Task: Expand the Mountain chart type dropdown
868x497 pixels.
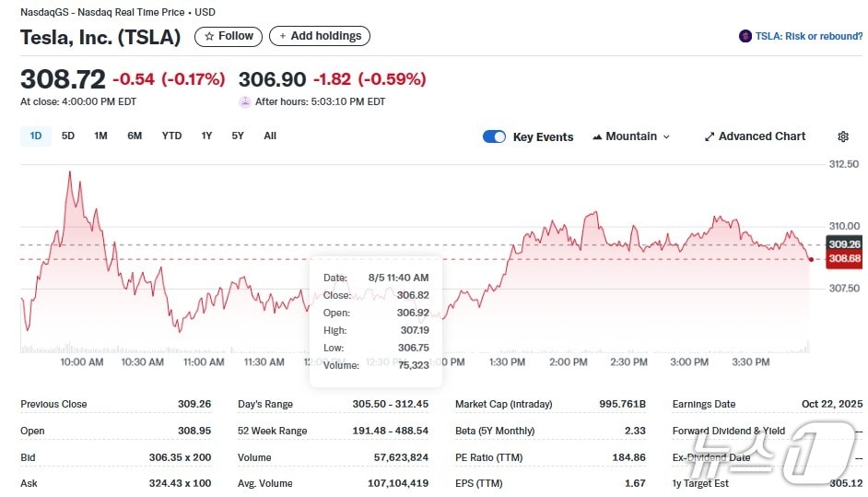Action: (666, 136)
